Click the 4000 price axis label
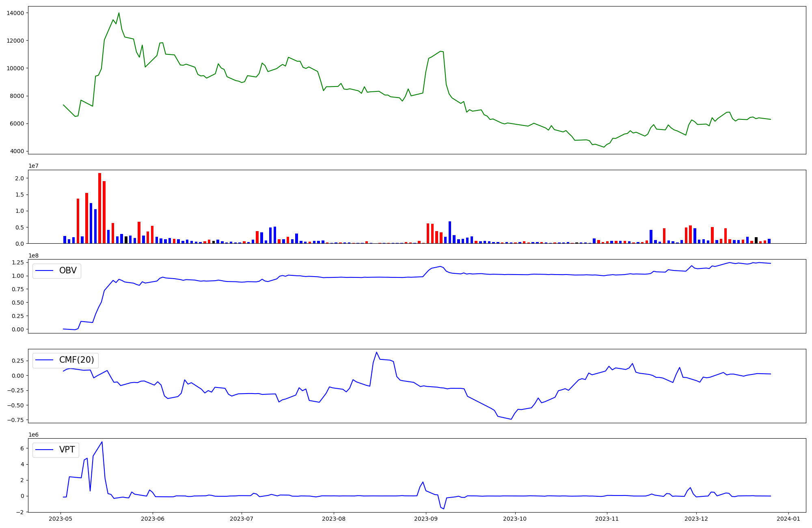Viewport: 812px width, 528px height. pos(17,151)
